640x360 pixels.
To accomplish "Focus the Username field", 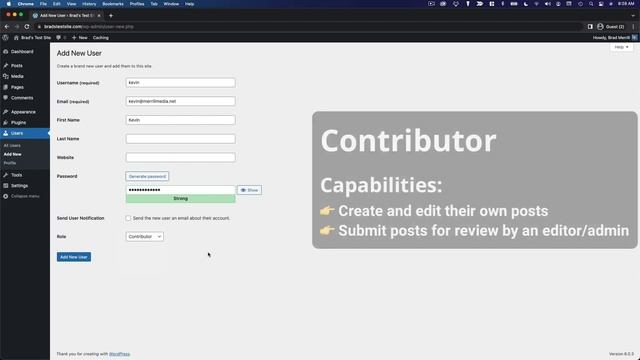I will coord(180,82).
